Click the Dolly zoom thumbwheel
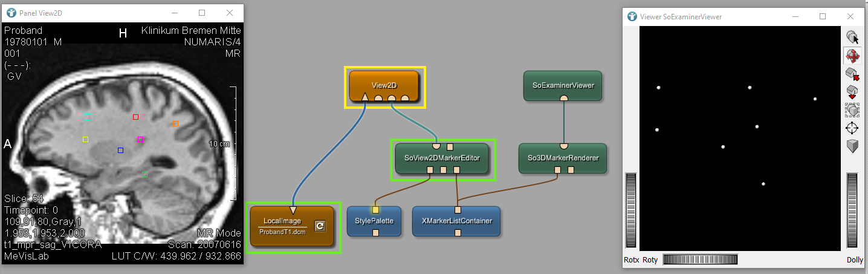The width and height of the screenshot is (868, 274). tap(852, 210)
